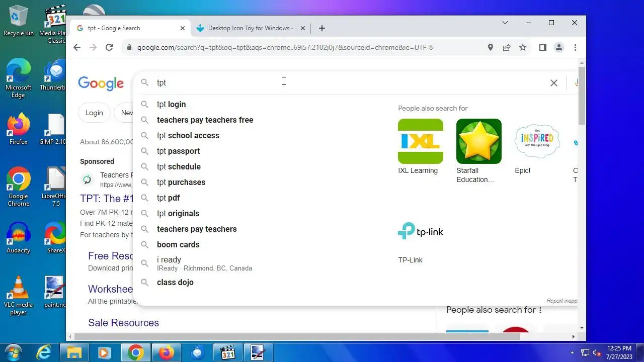Viewport: 644px width, 362px height.
Task: Open Chrome's three-dot menu
Action: (575, 47)
